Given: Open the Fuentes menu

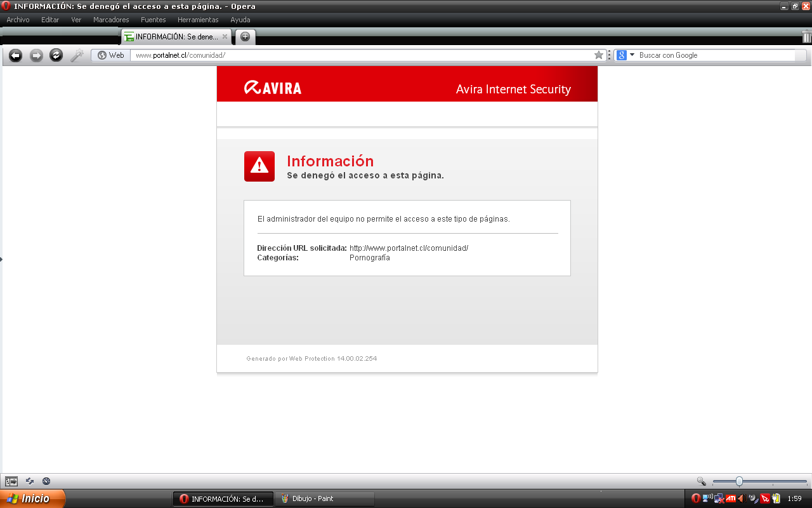Looking at the screenshot, I should [153, 20].
